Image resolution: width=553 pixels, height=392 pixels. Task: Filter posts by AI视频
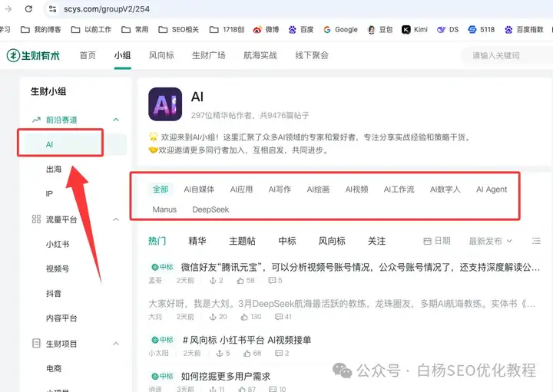coord(356,189)
